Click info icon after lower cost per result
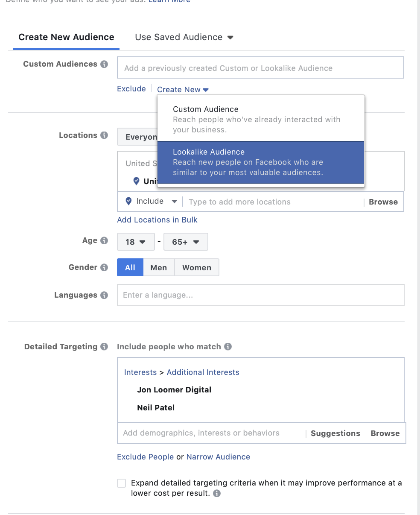The image size is (420, 515). [x=217, y=494]
